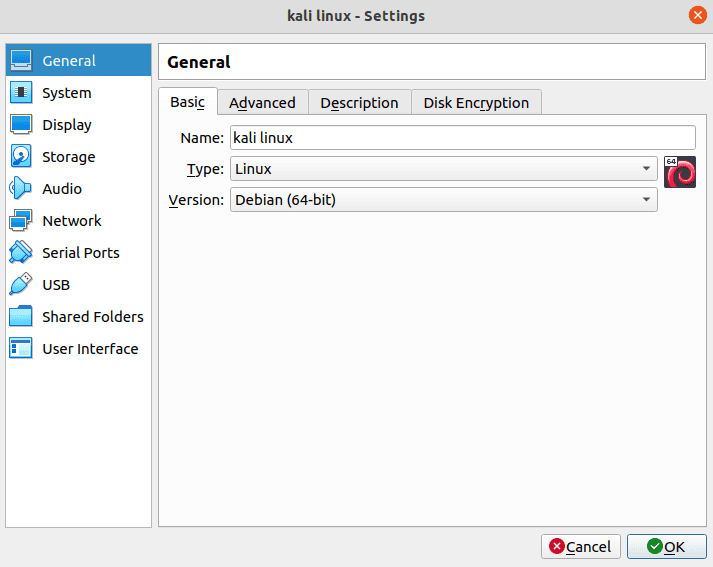Open Audio settings via speaker icon

coord(21,188)
